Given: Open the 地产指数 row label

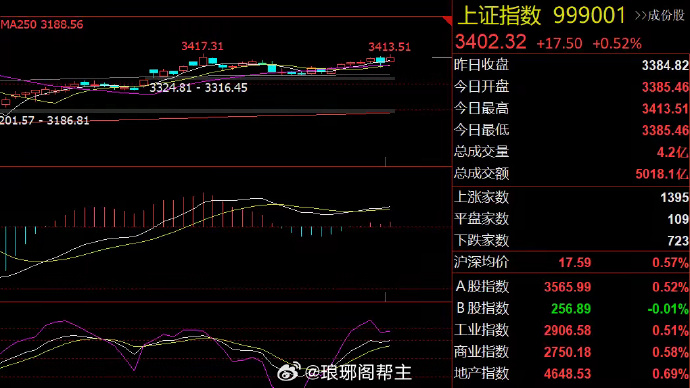Looking at the screenshot, I should [481, 373].
